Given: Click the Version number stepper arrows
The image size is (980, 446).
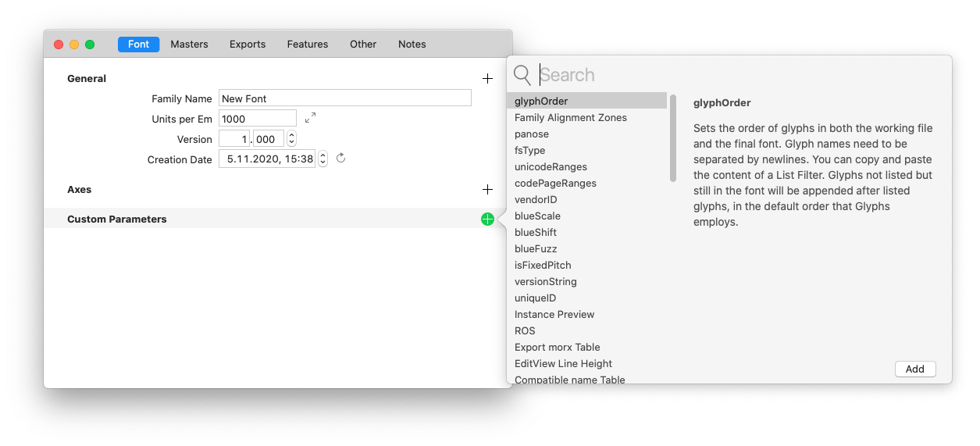Looking at the screenshot, I should pos(292,139).
